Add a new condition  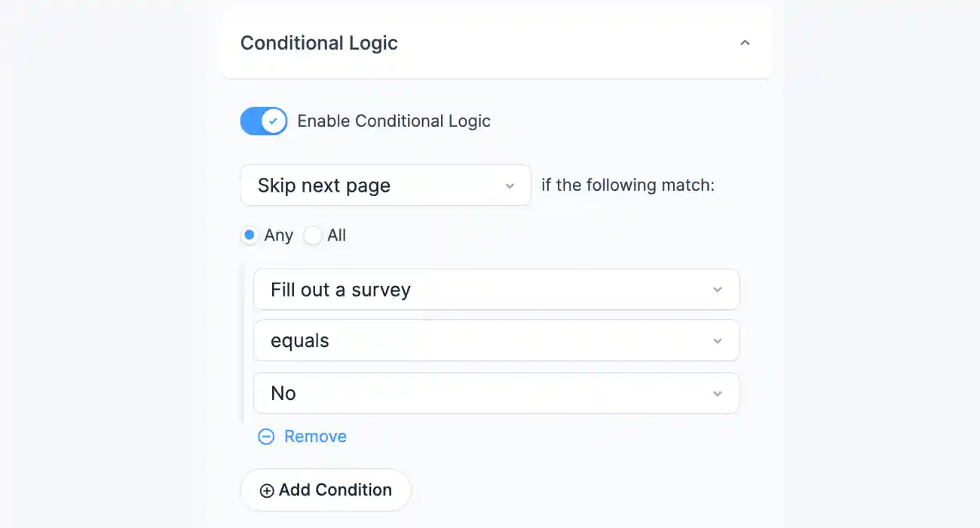(x=325, y=490)
